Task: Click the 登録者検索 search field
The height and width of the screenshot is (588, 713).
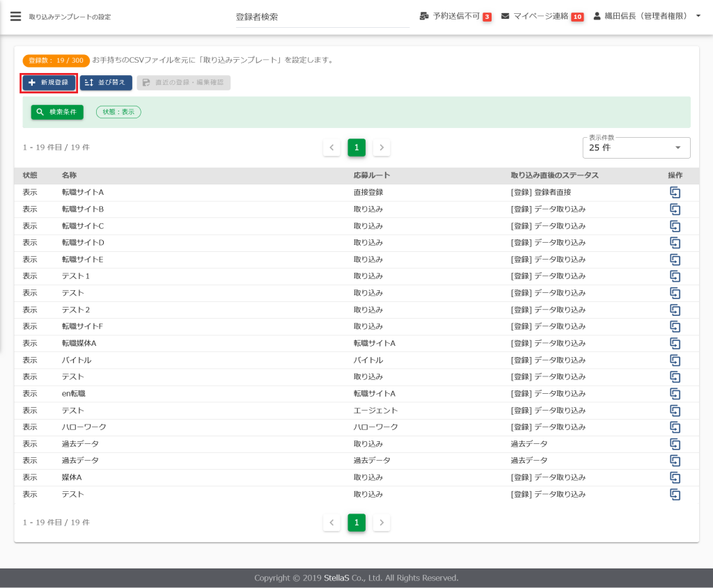Action: [322, 17]
